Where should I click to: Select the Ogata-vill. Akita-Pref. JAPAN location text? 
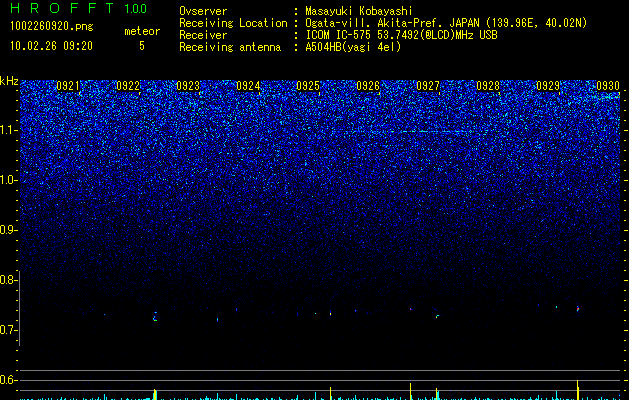click(x=446, y=23)
